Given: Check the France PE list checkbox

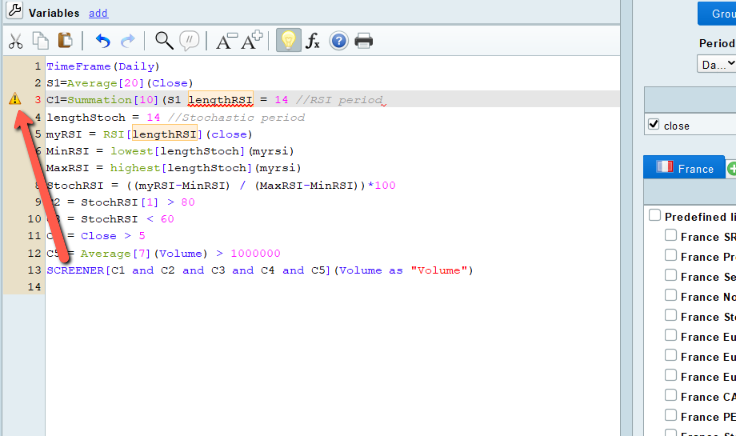Looking at the screenshot, I should [x=671, y=415].
